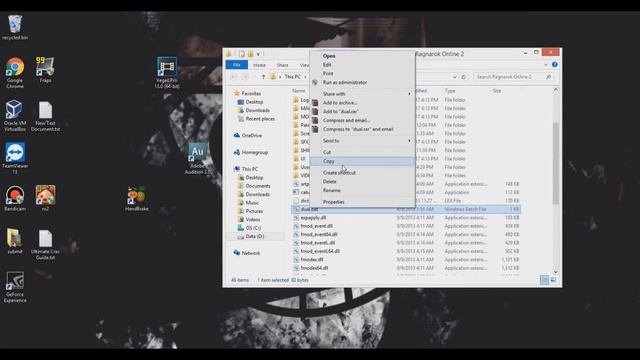Open OneDrive in the navigation pane
This screenshot has height=360, width=640.
pyautogui.click(x=248, y=136)
